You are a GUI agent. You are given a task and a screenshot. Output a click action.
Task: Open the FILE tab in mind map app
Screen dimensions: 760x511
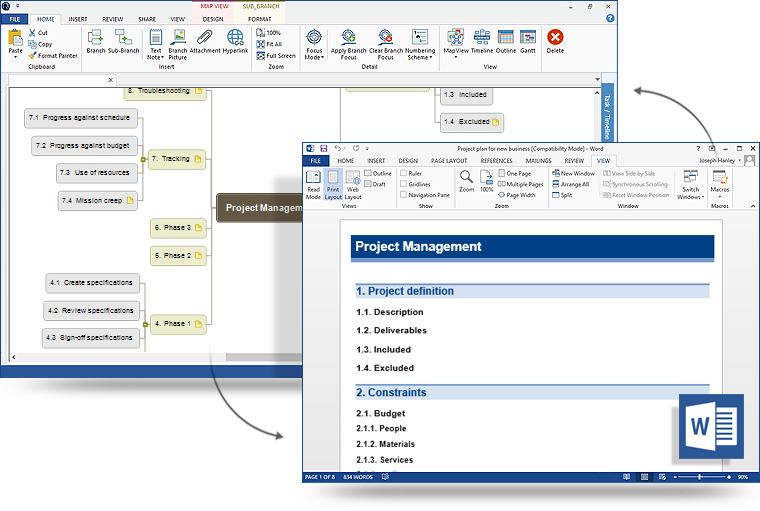15,19
